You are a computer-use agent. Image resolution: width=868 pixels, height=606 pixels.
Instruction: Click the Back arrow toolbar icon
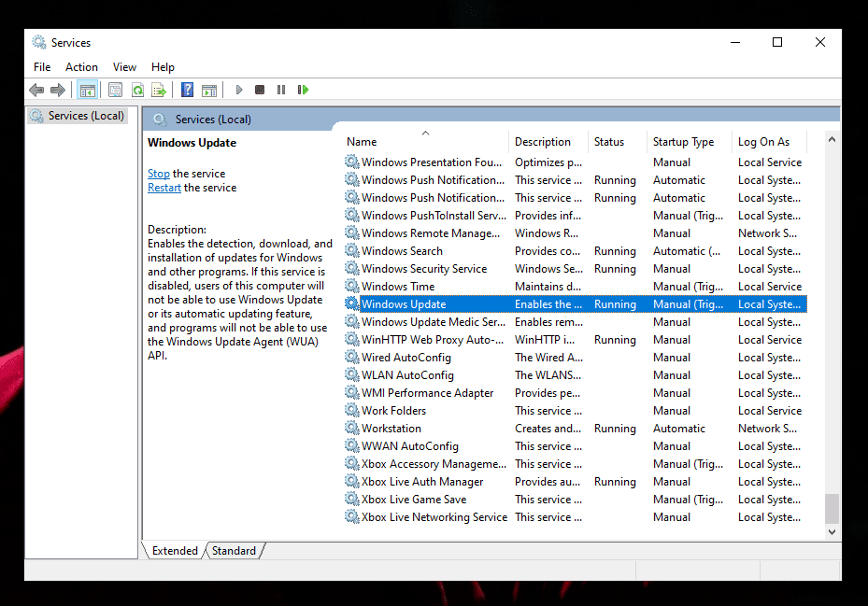(36, 90)
